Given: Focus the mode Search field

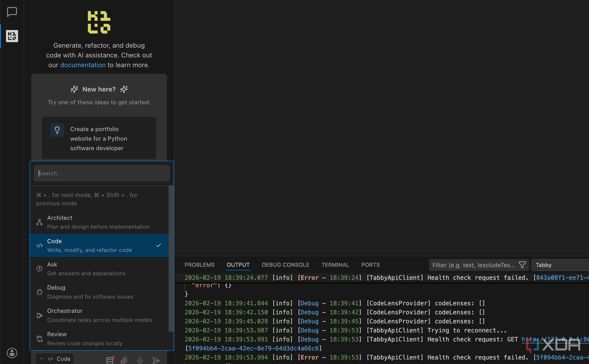Looking at the screenshot, I should tap(102, 173).
